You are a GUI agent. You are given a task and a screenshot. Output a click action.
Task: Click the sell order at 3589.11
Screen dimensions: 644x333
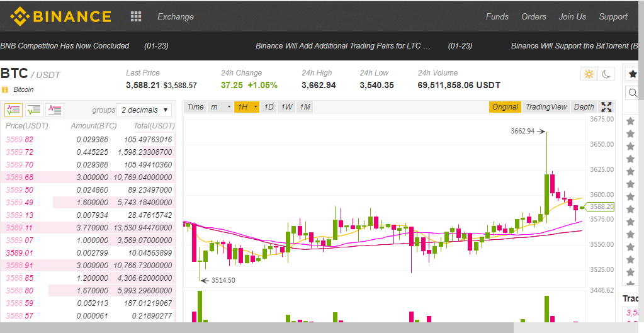coord(88,228)
